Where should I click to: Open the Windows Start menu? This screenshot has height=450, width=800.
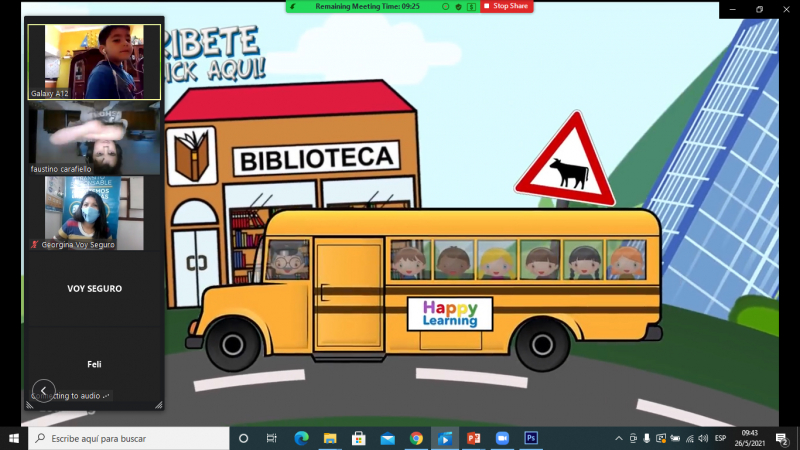14,438
